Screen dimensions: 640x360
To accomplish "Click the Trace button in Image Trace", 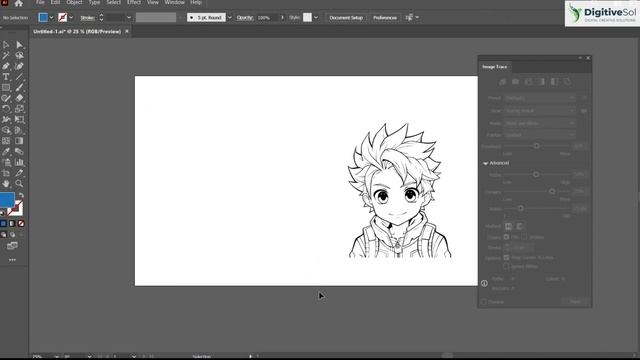I will tap(575, 302).
